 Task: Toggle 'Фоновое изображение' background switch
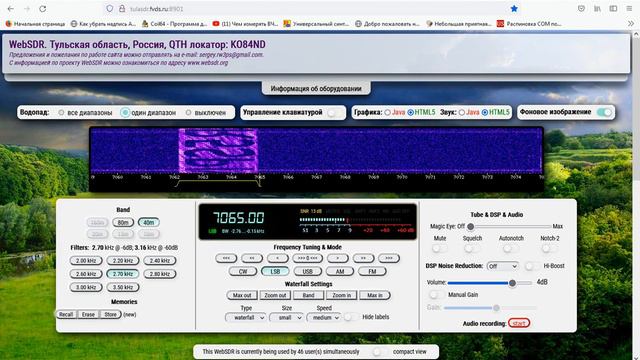(604, 112)
